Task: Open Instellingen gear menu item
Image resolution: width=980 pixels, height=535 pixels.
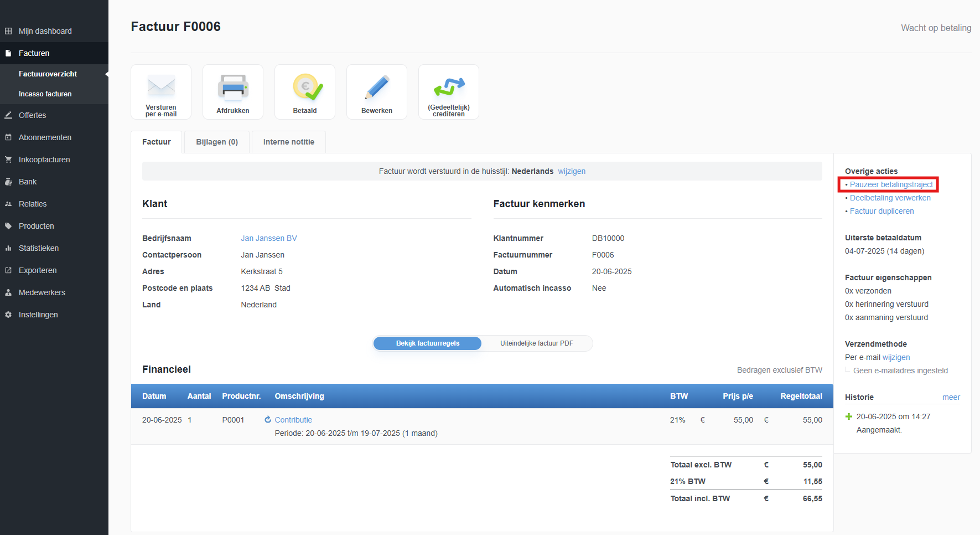Action: point(38,315)
